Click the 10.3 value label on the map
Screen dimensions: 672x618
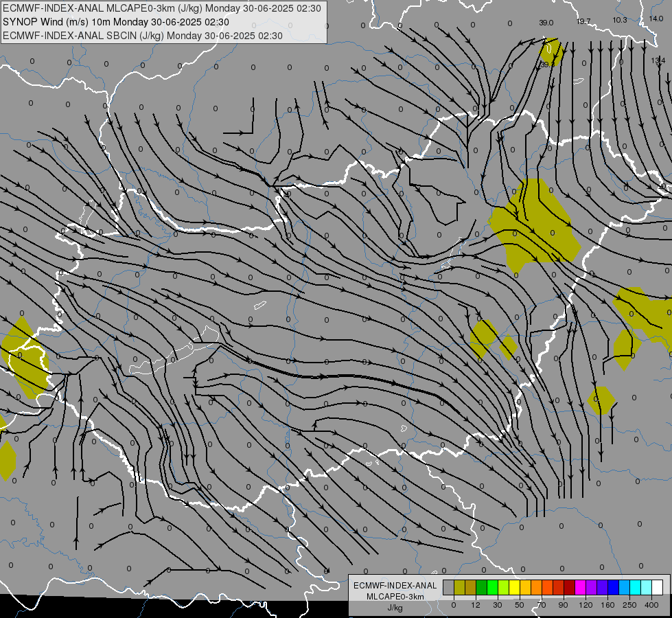point(620,20)
